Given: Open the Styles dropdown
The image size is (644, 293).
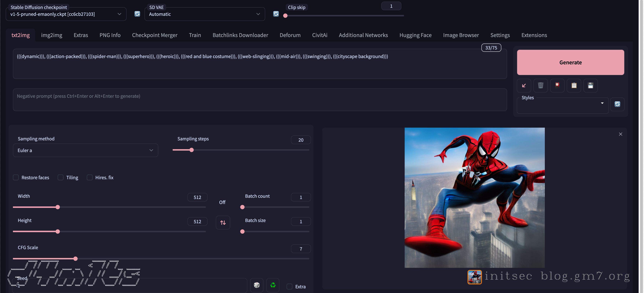Looking at the screenshot, I should (x=562, y=106).
